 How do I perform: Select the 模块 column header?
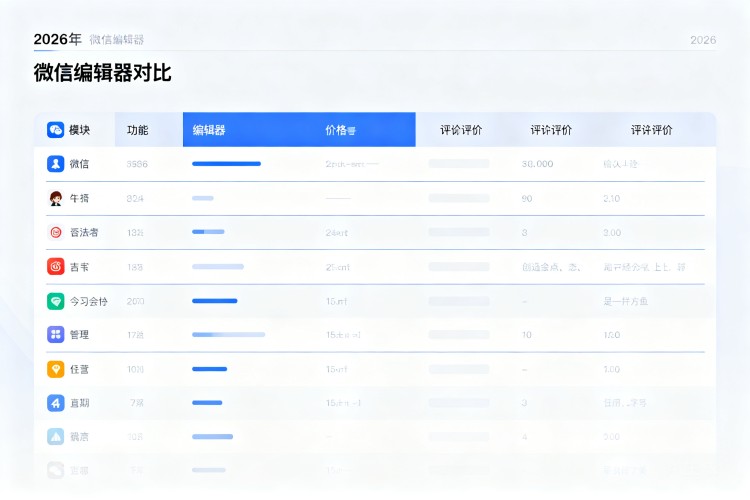point(79,130)
